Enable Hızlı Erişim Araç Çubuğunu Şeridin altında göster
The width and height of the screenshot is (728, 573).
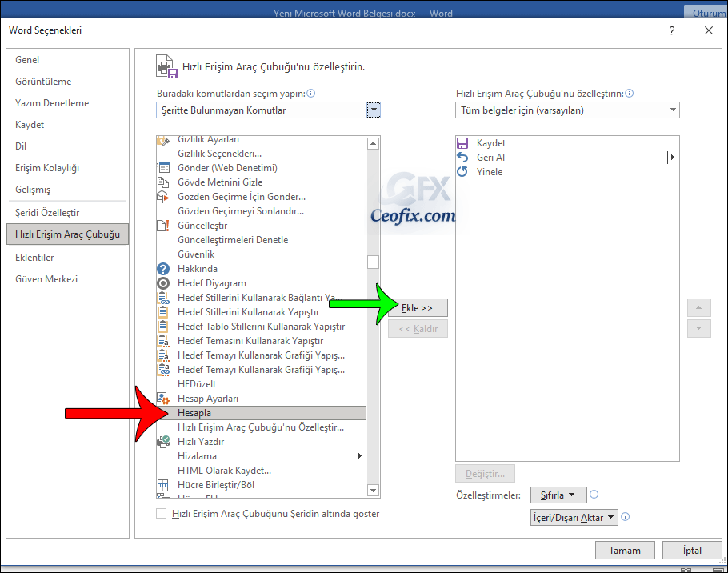coord(161,514)
